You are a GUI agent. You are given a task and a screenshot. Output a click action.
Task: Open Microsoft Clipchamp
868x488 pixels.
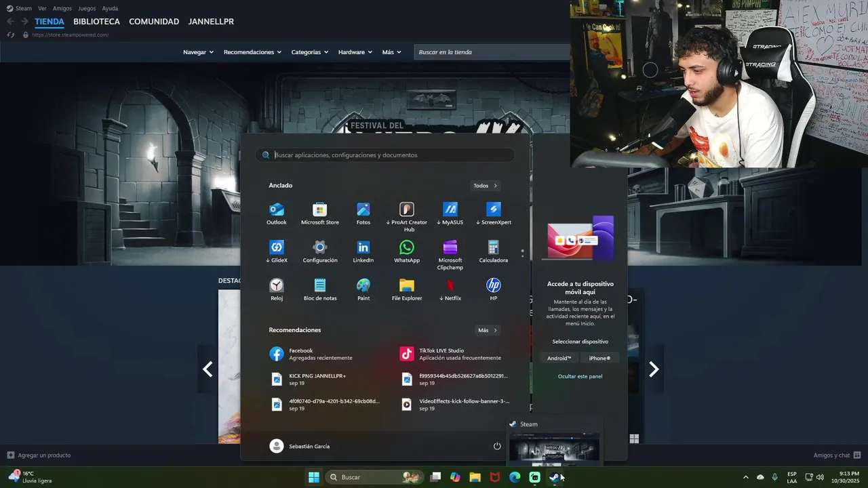[450, 254]
